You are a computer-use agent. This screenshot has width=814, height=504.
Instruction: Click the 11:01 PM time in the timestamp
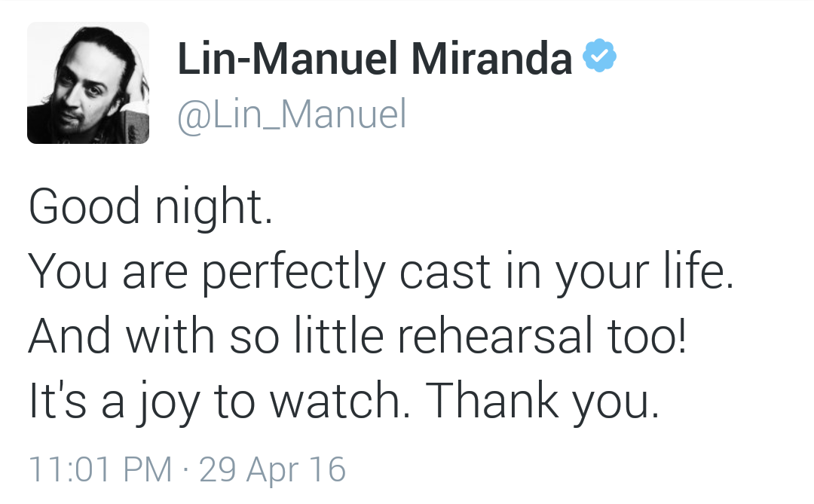[100, 468]
